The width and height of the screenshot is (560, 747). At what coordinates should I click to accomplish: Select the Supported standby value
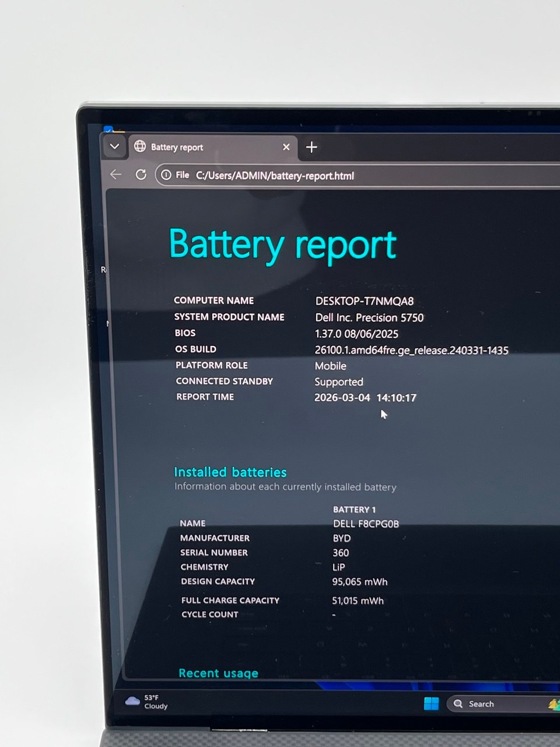(x=339, y=382)
